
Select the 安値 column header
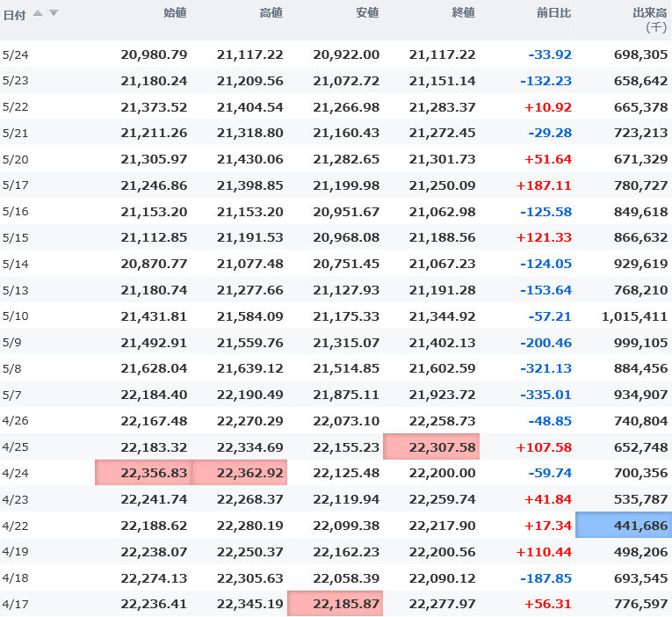tap(368, 13)
